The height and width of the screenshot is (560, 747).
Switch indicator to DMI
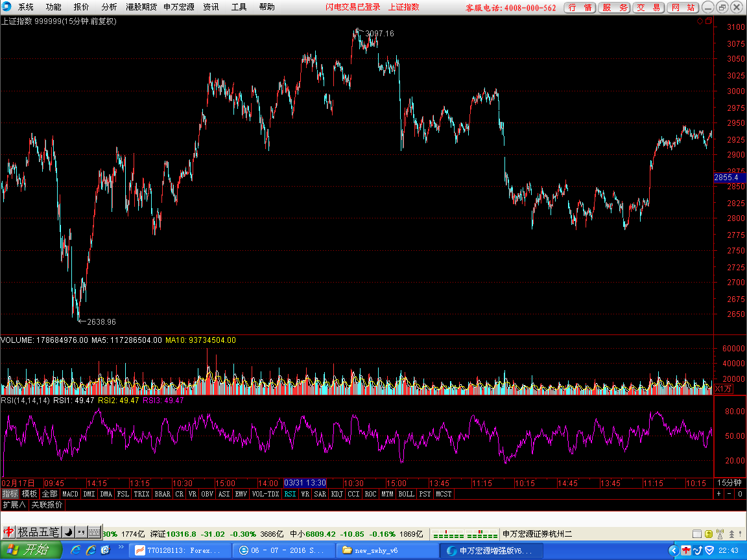click(89, 494)
